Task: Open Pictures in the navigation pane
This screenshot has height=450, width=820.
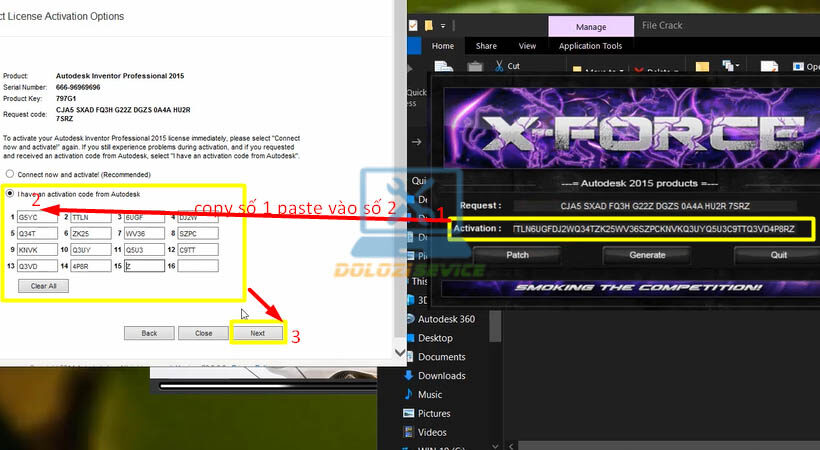Action: [434, 413]
